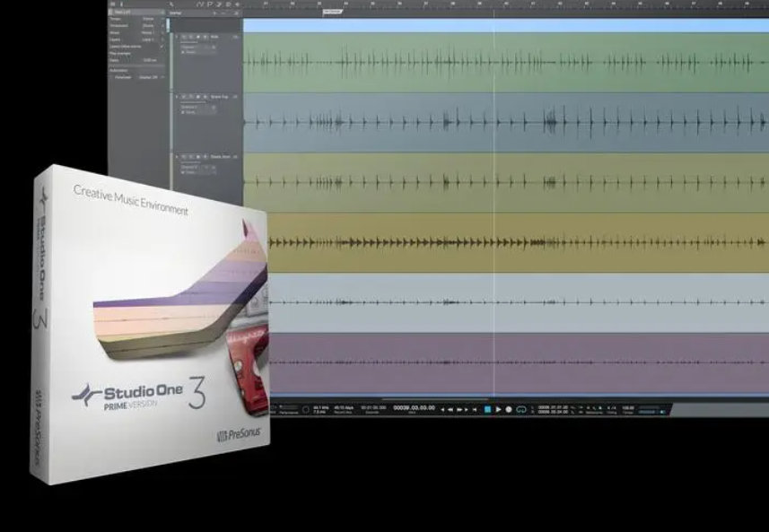This screenshot has width=769, height=532.
Task: Open the channel selector on the second track
Action: [x=198, y=107]
